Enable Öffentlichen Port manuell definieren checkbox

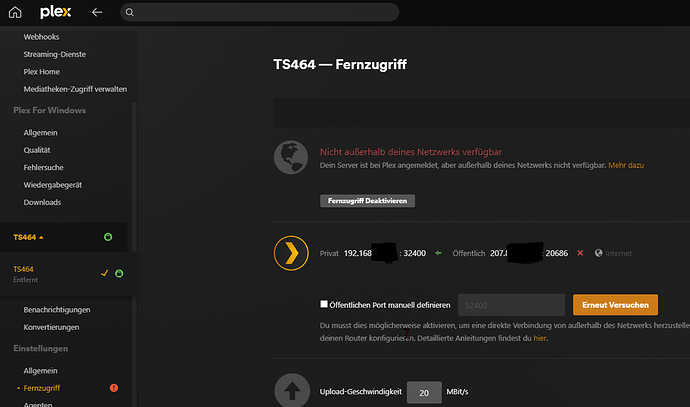click(x=324, y=304)
